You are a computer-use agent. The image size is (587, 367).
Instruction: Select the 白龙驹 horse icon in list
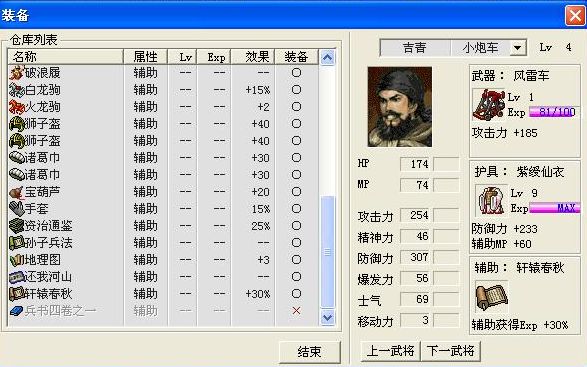coord(16,90)
